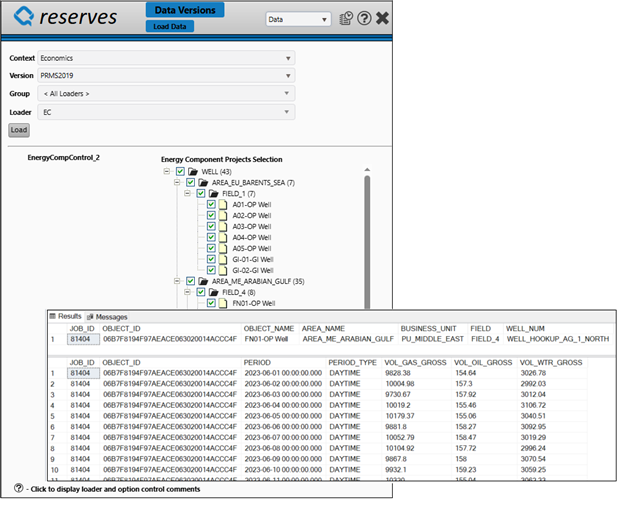Click the WELL (43) folder icon
623x511 pixels.
193,172
